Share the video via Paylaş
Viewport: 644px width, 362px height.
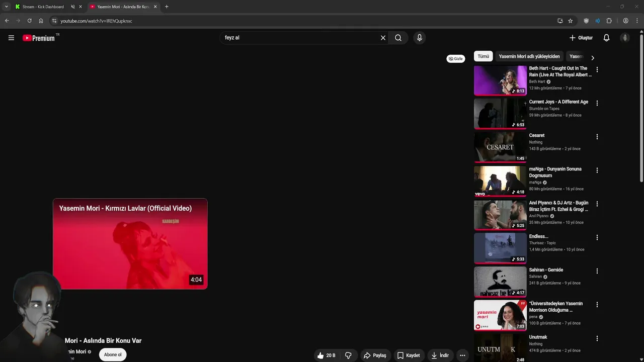[x=375, y=355]
